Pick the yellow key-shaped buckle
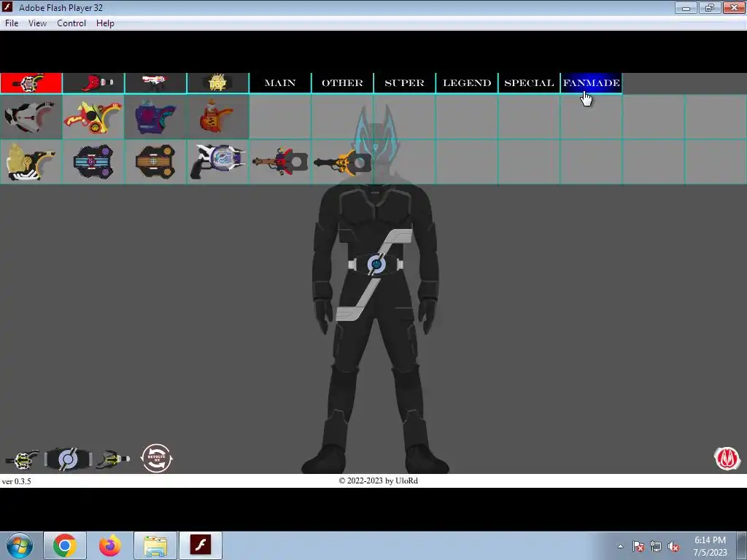The image size is (747, 560). click(x=342, y=162)
